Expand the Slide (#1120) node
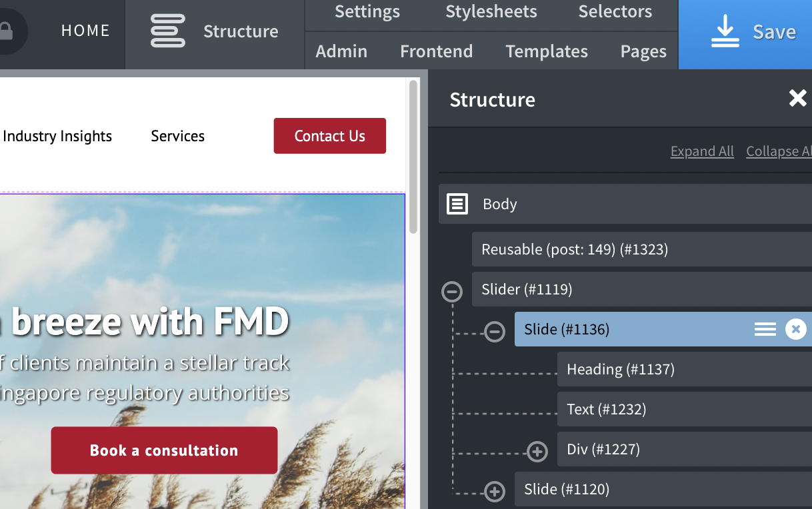The height and width of the screenshot is (509, 812). (x=495, y=492)
